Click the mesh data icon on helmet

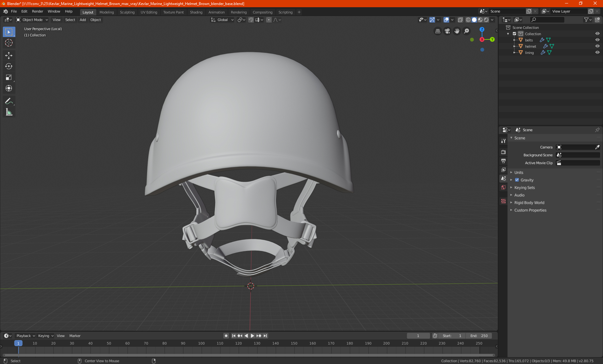point(552,46)
